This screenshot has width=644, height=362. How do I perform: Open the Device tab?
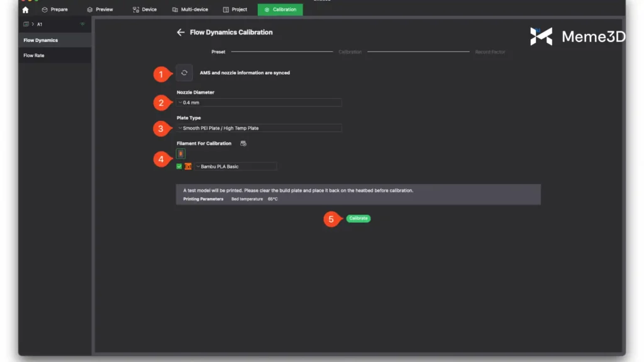click(145, 9)
